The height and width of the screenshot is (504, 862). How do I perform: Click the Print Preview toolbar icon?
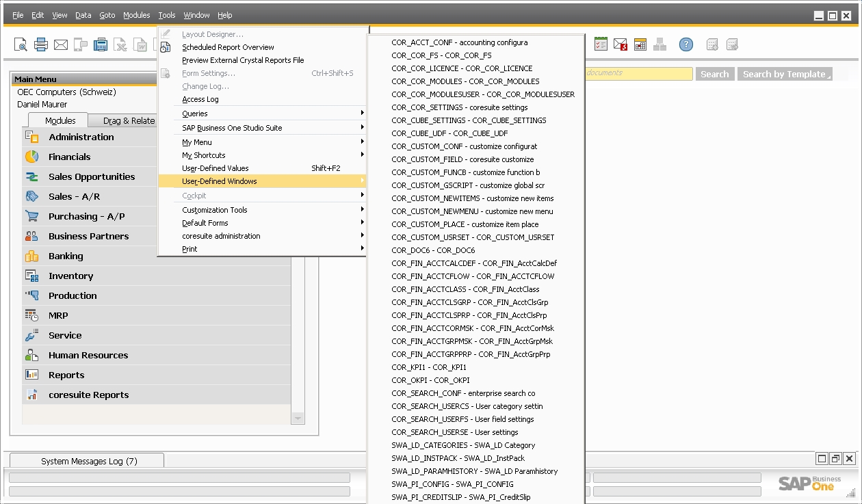(21, 44)
